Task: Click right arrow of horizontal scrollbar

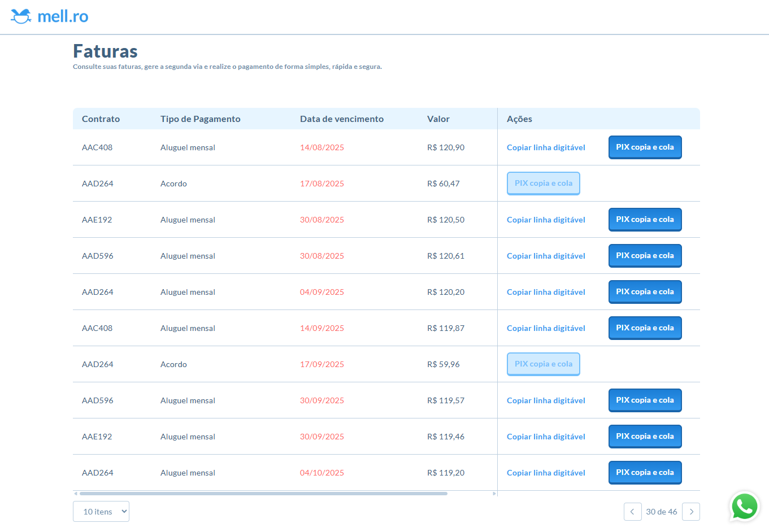Action: point(494,494)
